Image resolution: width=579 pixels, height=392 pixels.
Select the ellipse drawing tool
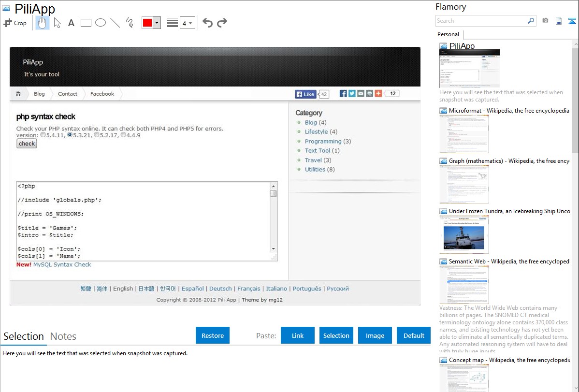[x=101, y=23]
